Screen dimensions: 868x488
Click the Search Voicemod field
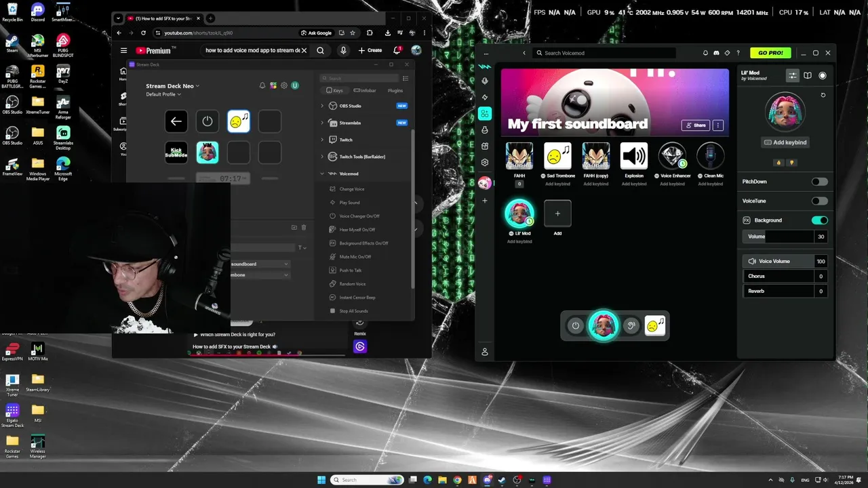click(x=604, y=53)
